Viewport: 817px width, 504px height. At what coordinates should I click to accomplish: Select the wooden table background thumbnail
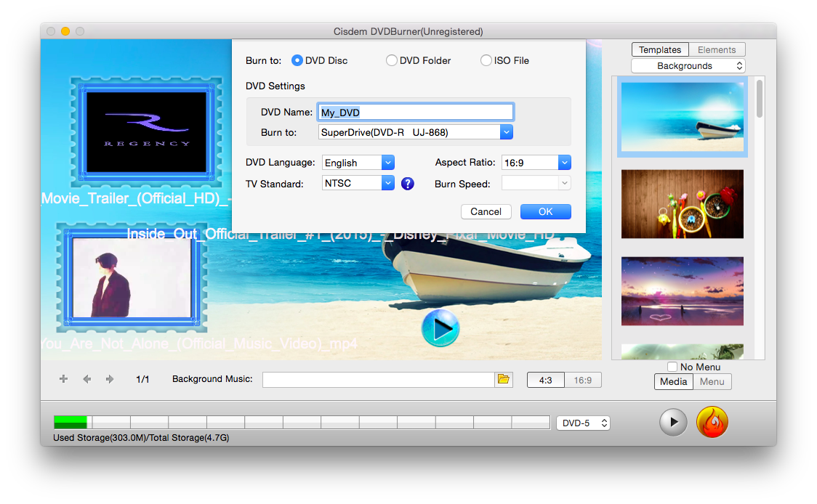[x=683, y=204]
